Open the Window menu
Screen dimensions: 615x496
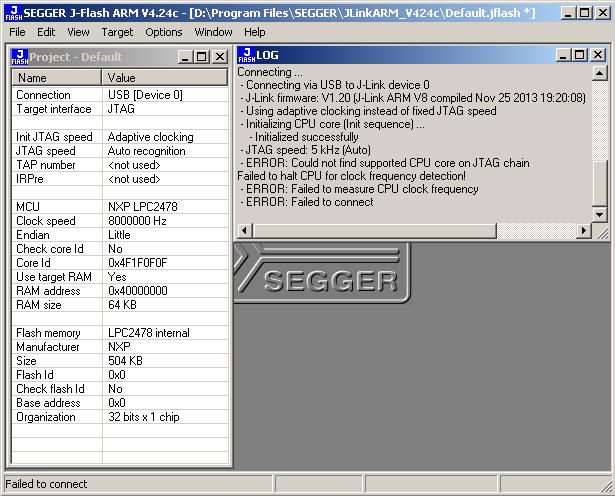[x=213, y=32]
